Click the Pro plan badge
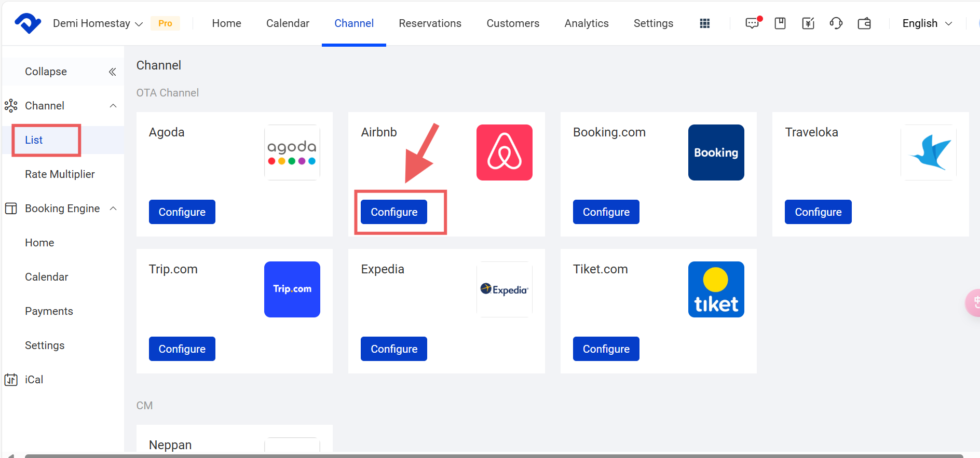This screenshot has width=980, height=458. (x=165, y=23)
